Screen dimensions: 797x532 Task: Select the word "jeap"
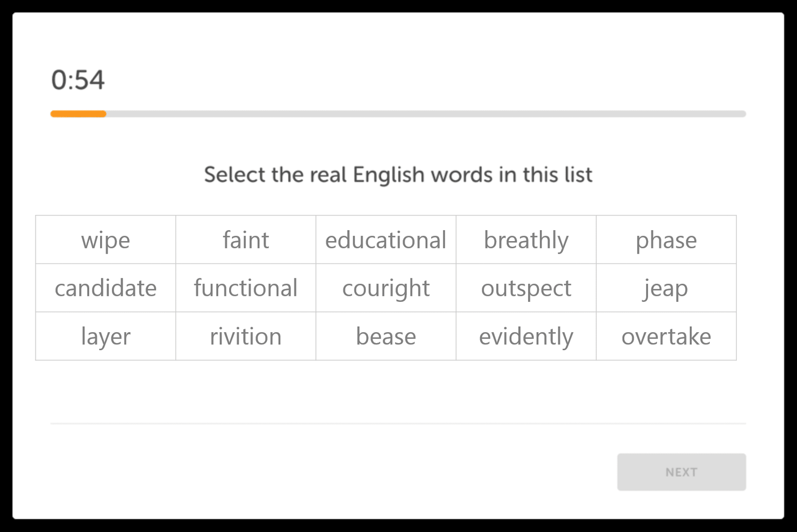click(x=666, y=288)
